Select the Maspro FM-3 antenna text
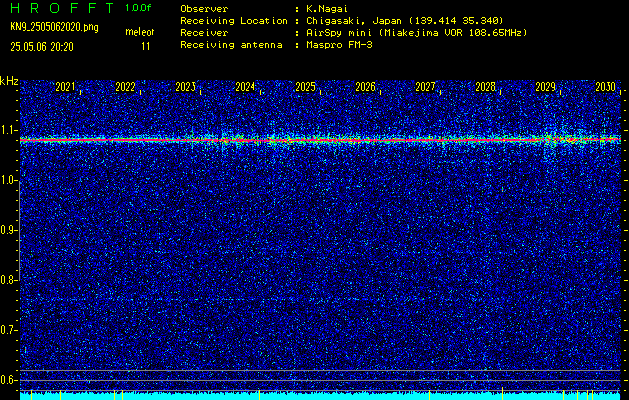Viewport: 629px width, 400px height. pyautogui.click(x=339, y=45)
